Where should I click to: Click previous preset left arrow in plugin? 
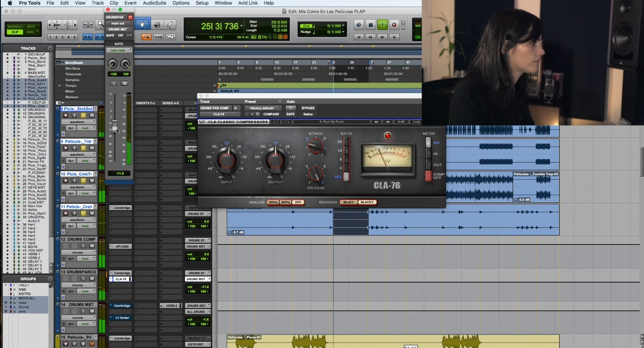(376, 122)
